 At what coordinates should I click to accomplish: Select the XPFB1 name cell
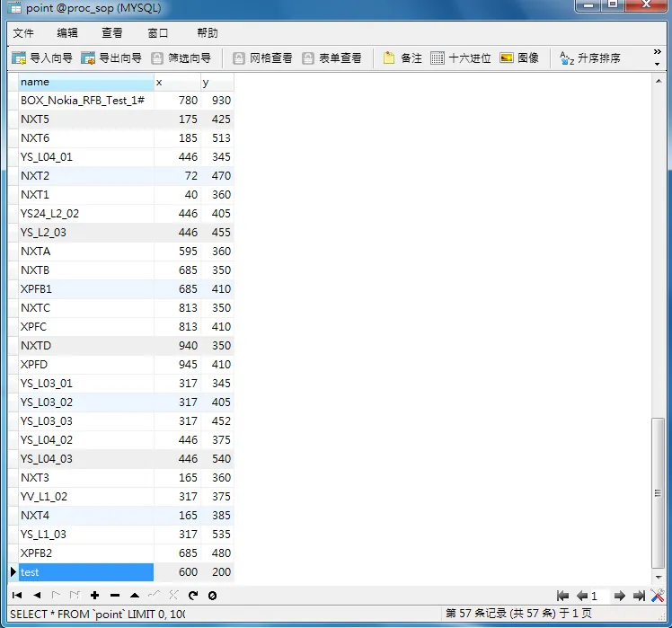coord(86,289)
